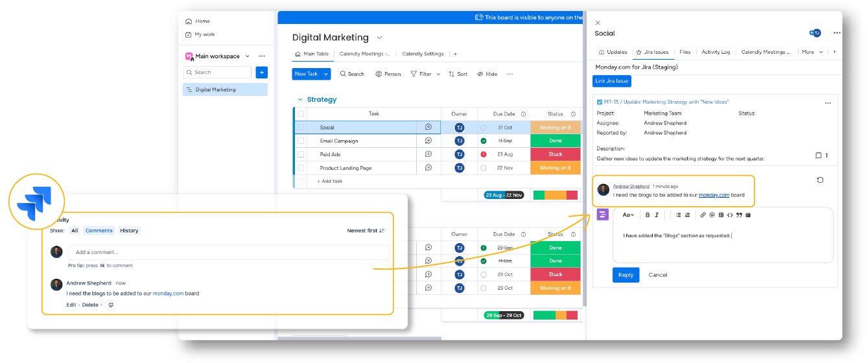Open the Main workspace options ellipsis
The height and width of the screenshot is (363, 868).
(x=262, y=56)
